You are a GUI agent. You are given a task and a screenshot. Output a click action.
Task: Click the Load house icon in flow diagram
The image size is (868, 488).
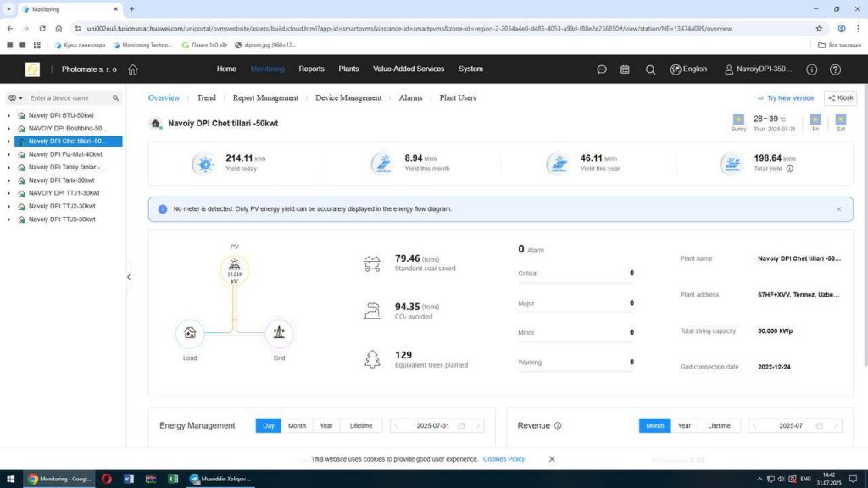coord(190,333)
